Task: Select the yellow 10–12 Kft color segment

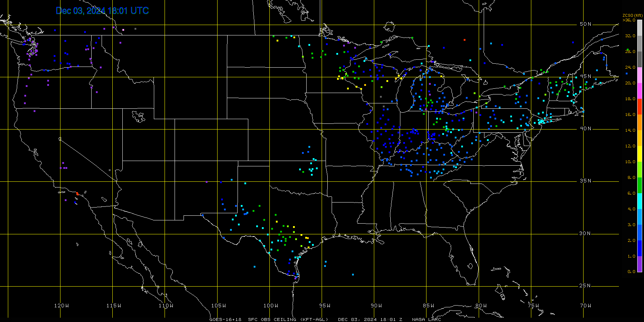Action: (640, 154)
